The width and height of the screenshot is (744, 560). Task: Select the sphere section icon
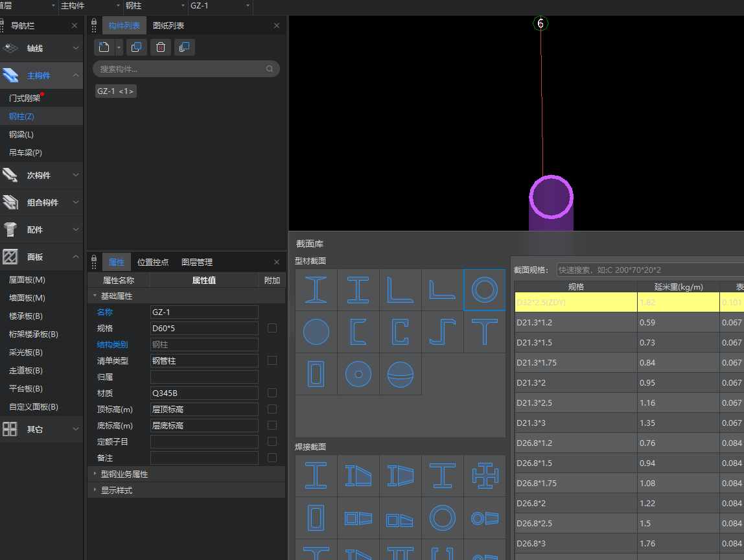click(400, 373)
